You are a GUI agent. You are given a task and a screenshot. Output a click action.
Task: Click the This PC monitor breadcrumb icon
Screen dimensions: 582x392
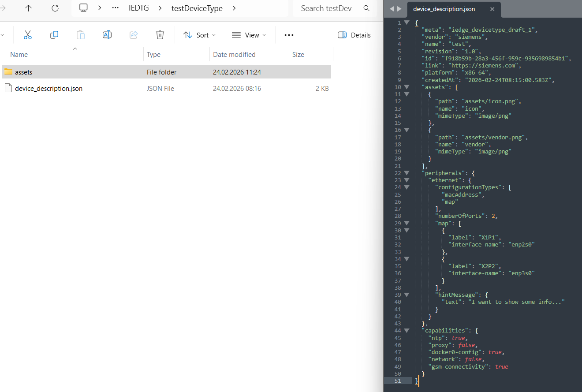click(x=83, y=8)
